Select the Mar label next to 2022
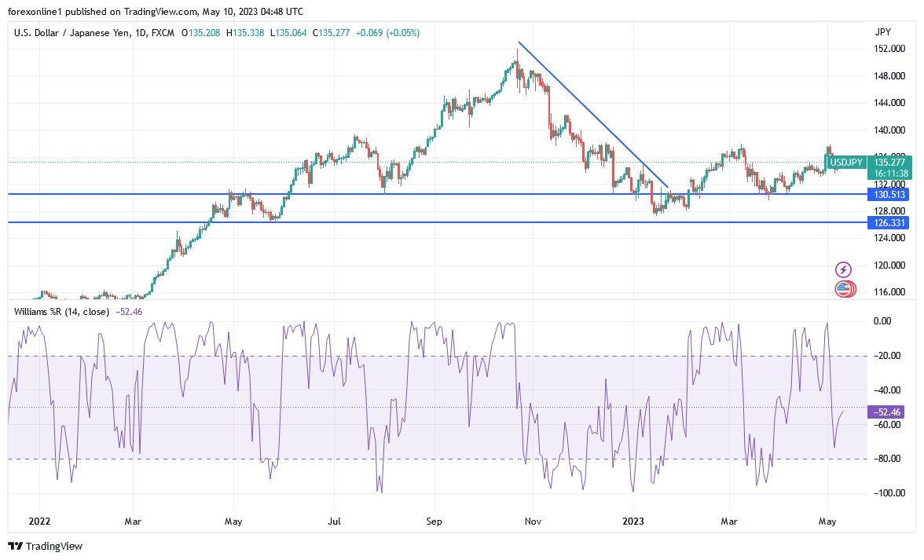 tap(133, 520)
